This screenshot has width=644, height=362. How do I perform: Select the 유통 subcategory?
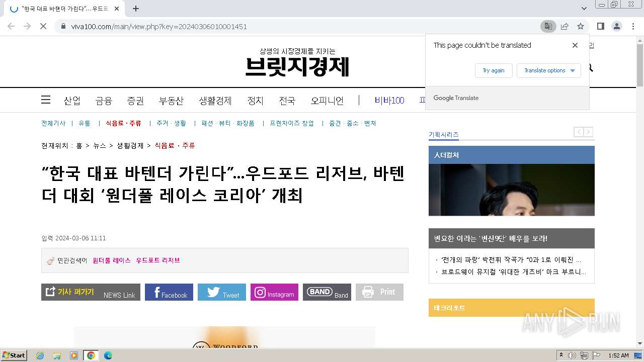(85, 123)
